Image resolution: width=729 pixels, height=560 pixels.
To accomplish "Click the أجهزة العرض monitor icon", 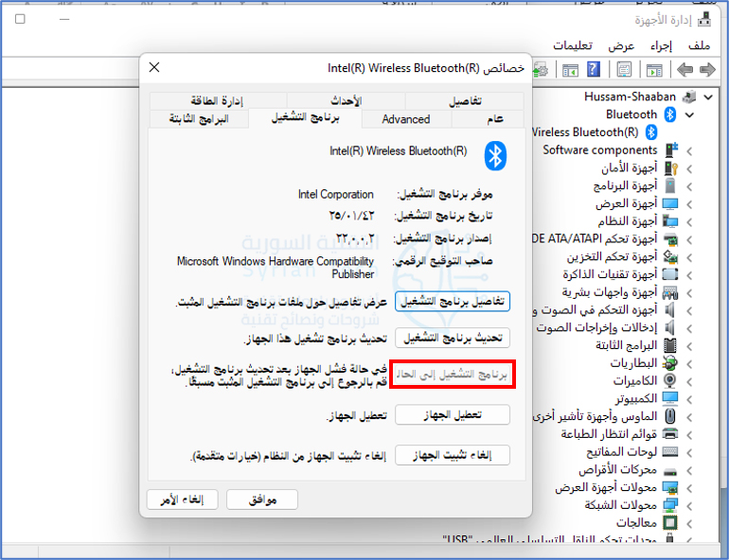I will point(670,203).
